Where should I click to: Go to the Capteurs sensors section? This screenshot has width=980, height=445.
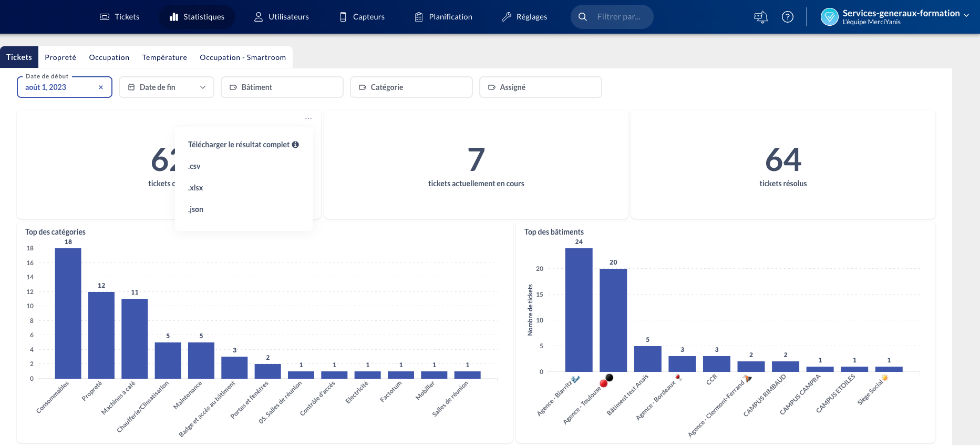click(x=362, y=17)
